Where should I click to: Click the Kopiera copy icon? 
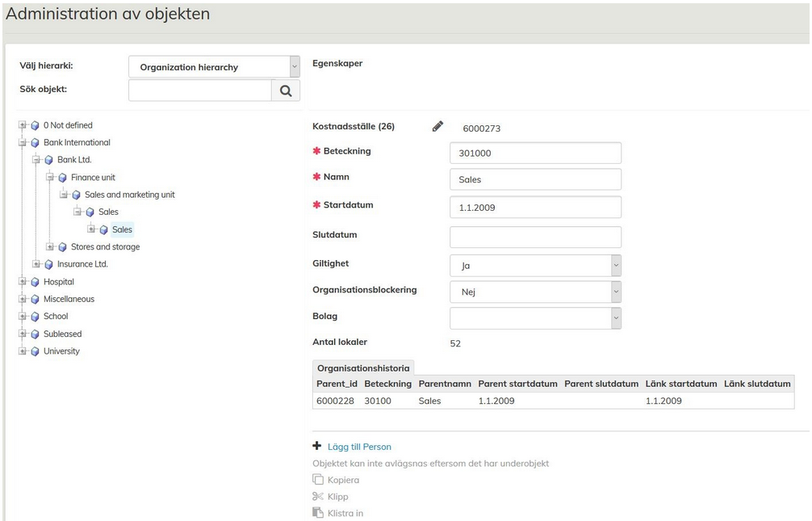pyautogui.click(x=318, y=480)
